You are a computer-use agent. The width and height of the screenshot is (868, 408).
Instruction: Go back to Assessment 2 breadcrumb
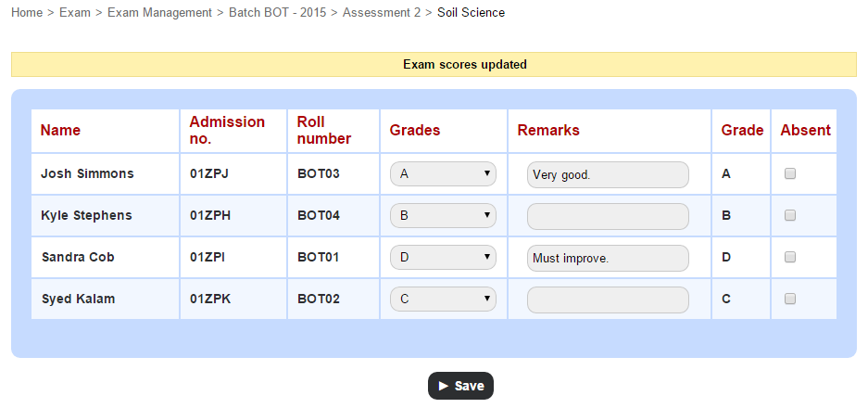382,12
